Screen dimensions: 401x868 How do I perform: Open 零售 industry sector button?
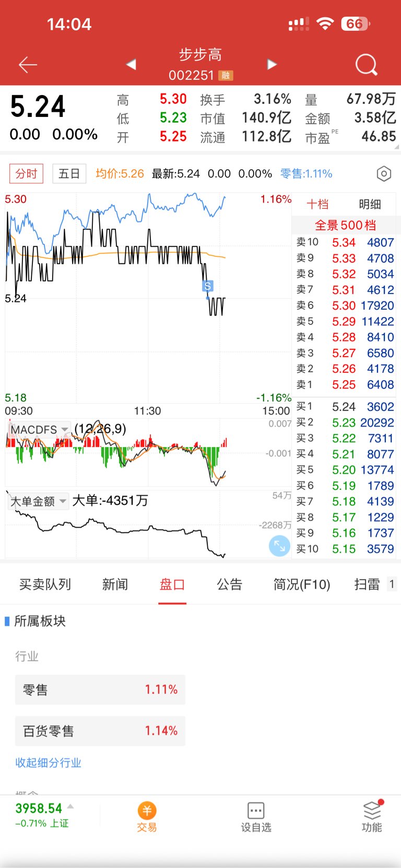click(100, 690)
